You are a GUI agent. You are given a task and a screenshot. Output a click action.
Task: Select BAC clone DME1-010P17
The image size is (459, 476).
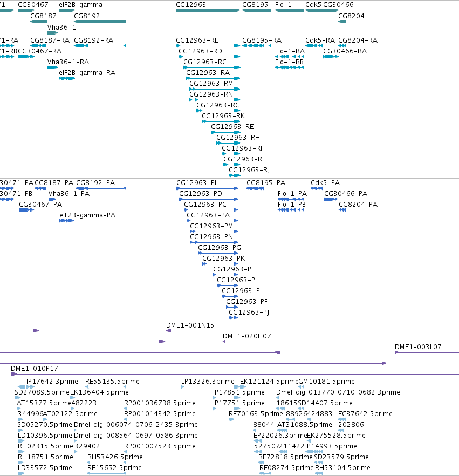[235, 374]
